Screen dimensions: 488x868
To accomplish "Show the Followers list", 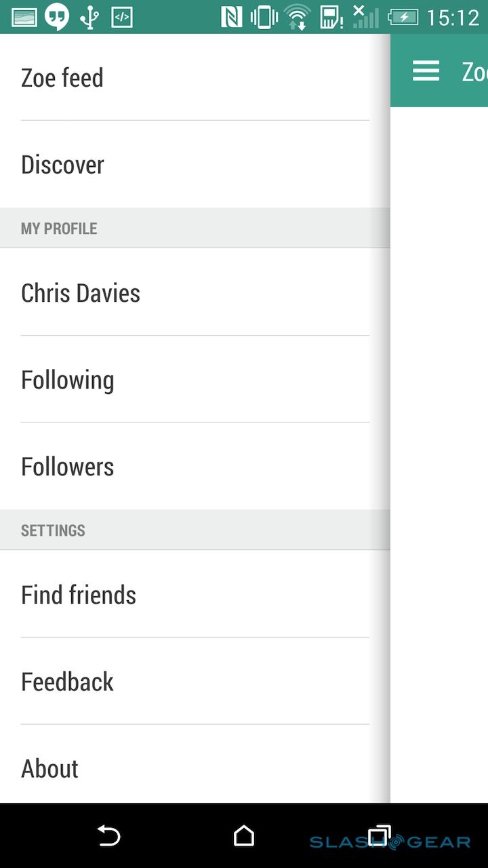I will pyautogui.click(x=67, y=467).
